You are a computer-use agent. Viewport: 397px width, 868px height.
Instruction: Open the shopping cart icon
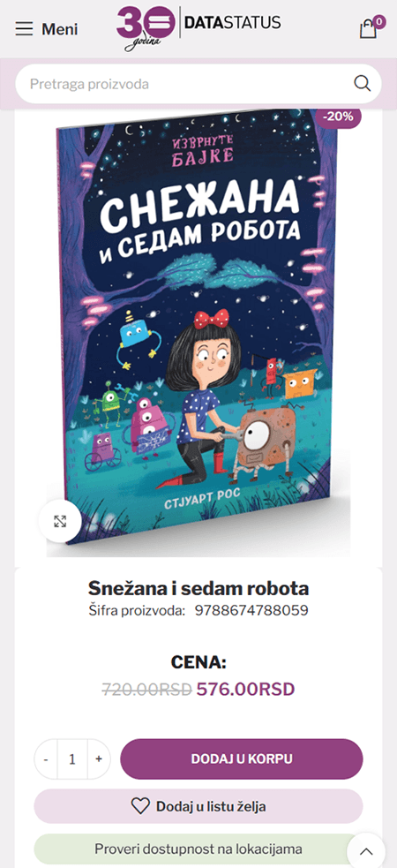click(368, 29)
